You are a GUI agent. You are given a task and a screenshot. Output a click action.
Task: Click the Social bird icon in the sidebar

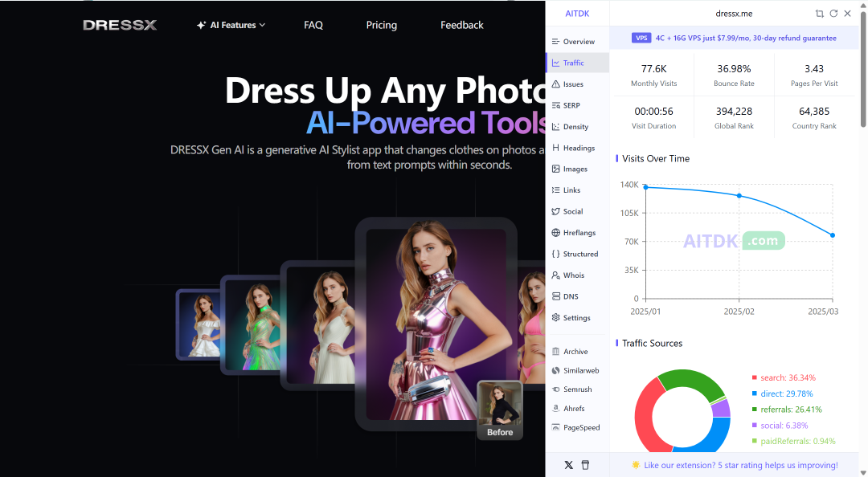[x=556, y=211]
